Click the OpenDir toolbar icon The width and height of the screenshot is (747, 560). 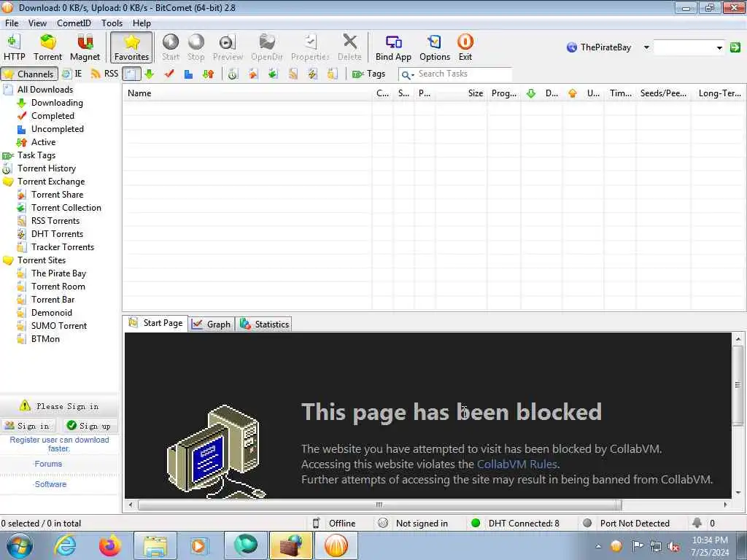coord(267,47)
